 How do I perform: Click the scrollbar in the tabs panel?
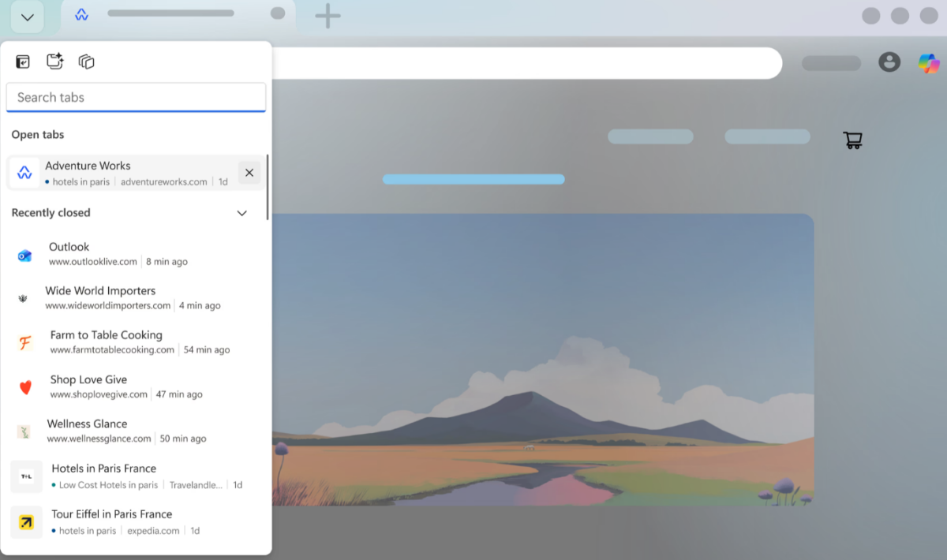269,187
